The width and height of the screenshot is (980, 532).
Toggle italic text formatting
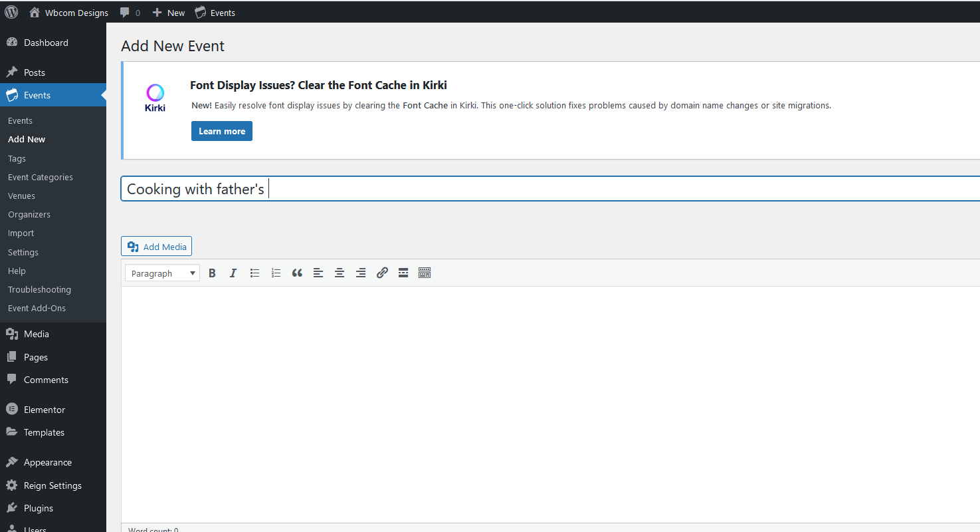tap(233, 273)
